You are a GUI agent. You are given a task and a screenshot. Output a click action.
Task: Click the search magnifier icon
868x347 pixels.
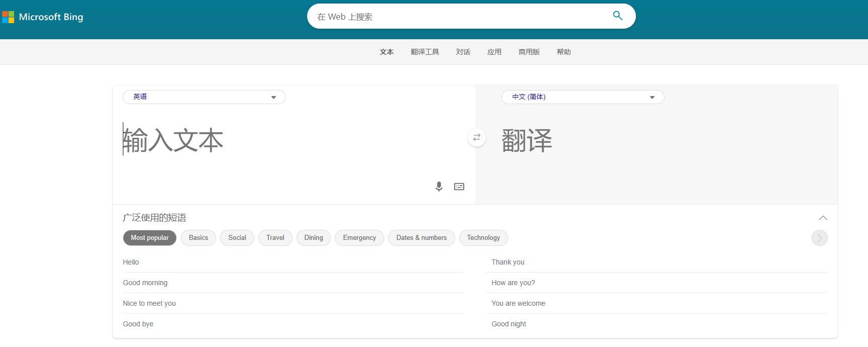[618, 16]
